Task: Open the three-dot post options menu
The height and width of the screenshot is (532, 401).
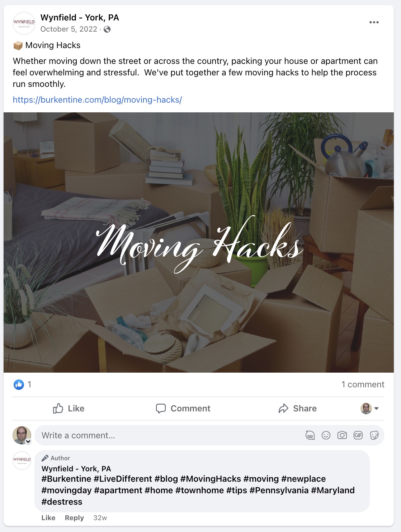Action: pyautogui.click(x=374, y=22)
